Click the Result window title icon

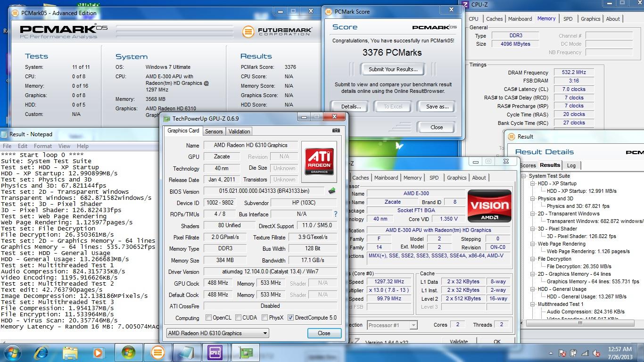511,137
